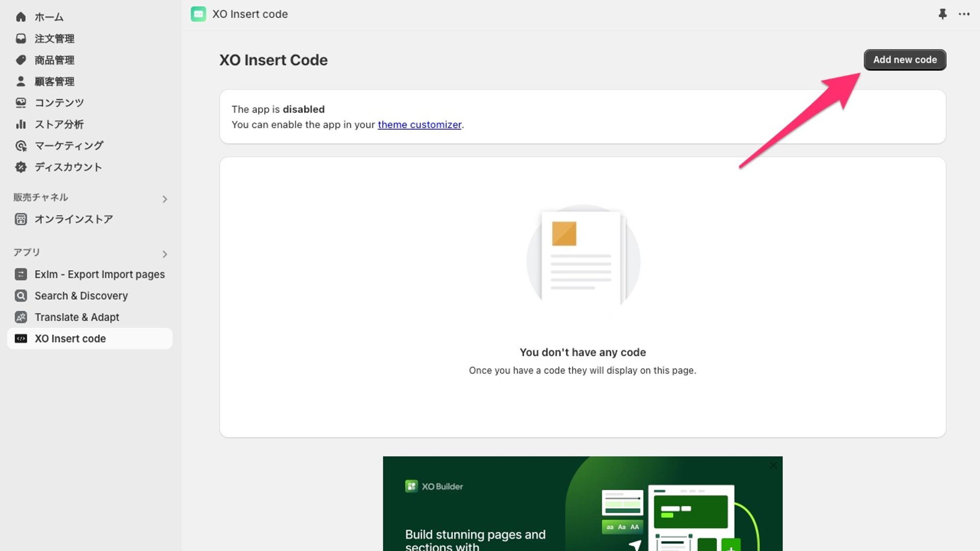This screenshot has height=551, width=980.
Task: Click the ExIm app icon in sidebar
Action: point(21,274)
